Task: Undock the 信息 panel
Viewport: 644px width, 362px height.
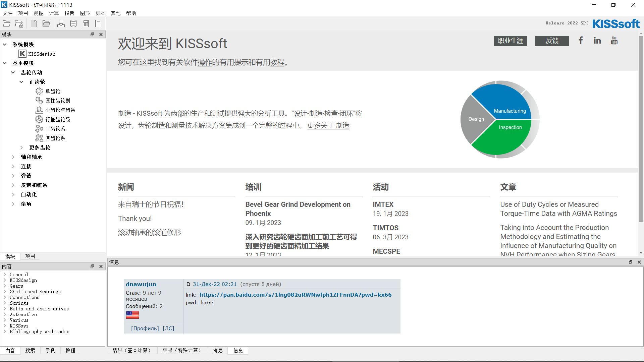Action: pos(631,262)
